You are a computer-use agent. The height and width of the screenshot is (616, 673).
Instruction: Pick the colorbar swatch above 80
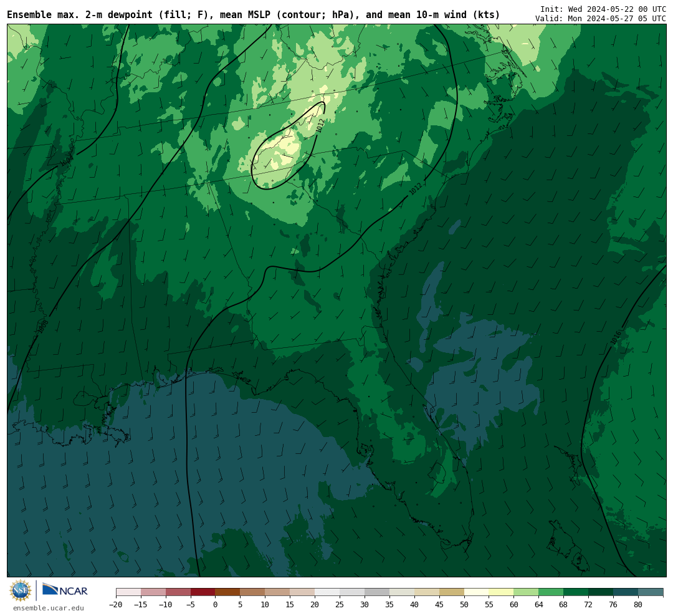click(651, 592)
